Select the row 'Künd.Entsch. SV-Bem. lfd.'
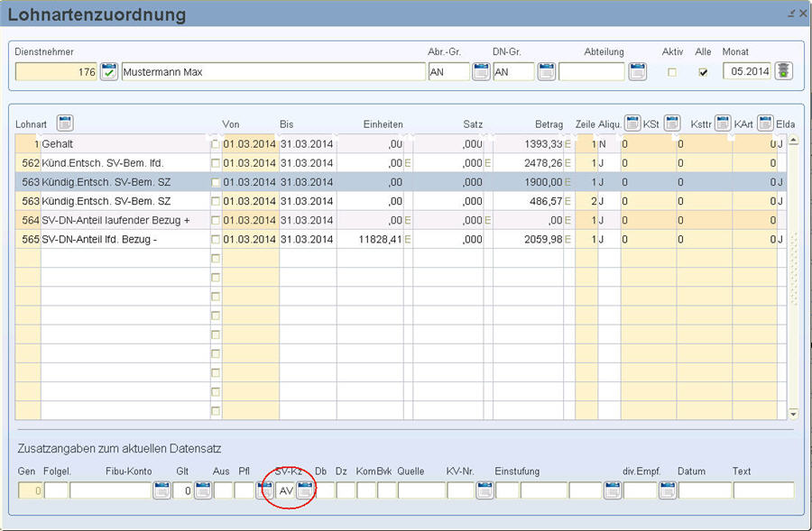This screenshot has height=531, width=812. coord(401,163)
